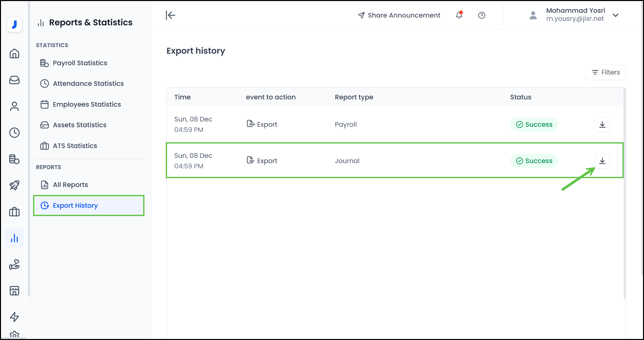Collapse the sidebar with the arrow icon
This screenshot has height=340, width=644.
(x=171, y=15)
